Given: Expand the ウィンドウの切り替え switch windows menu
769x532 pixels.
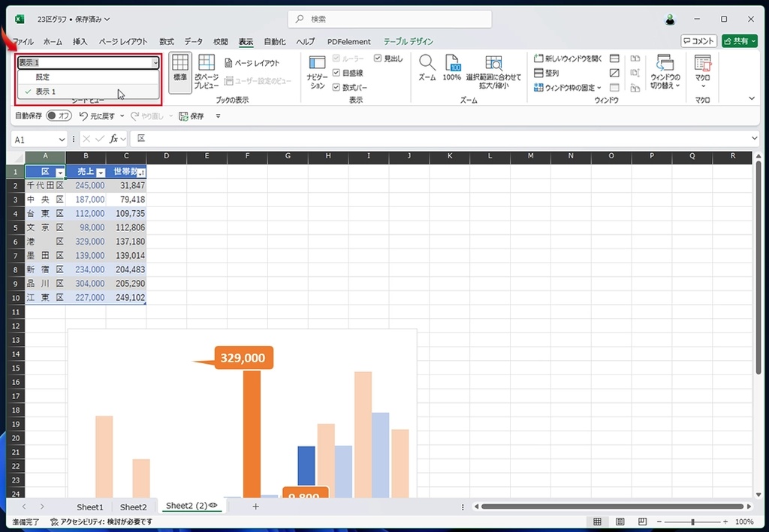Looking at the screenshot, I should pos(665,73).
